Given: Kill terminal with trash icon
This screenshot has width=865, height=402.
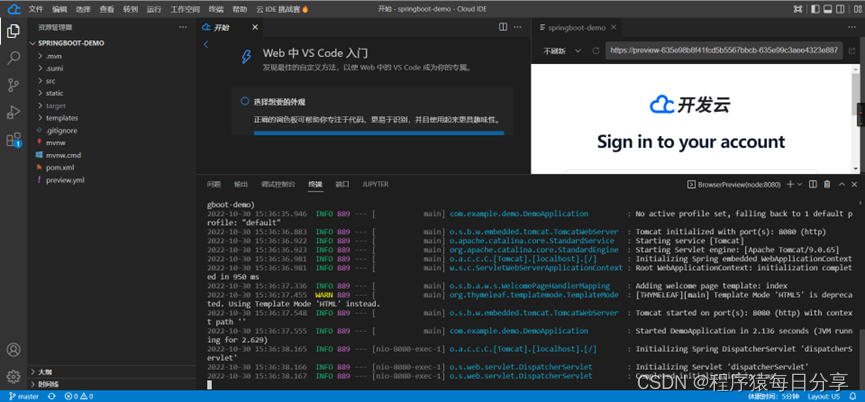Looking at the screenshot, I should click(827, 184).
